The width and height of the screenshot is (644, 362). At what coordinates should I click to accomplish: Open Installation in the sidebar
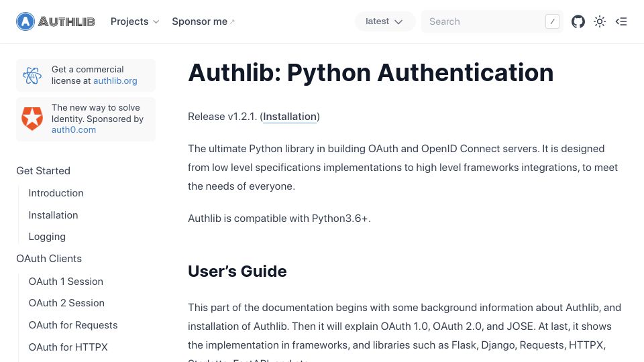point(53,215)
